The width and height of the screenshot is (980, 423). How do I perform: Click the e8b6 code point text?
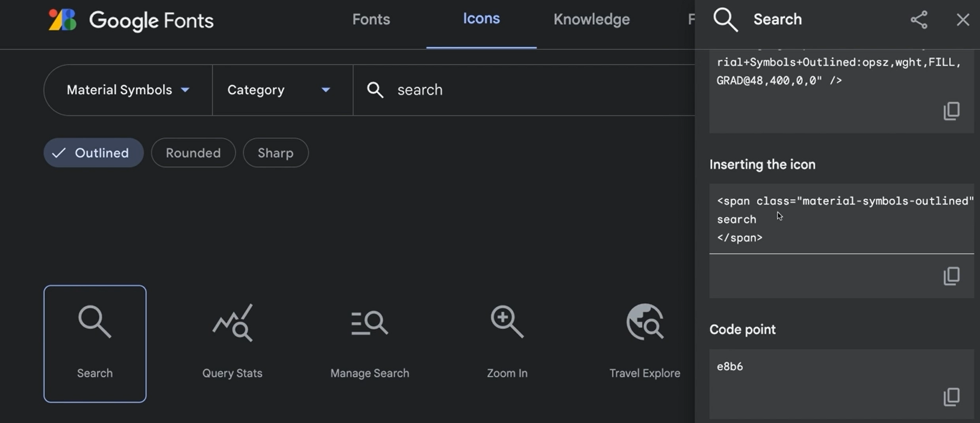[x=730, y=366]
